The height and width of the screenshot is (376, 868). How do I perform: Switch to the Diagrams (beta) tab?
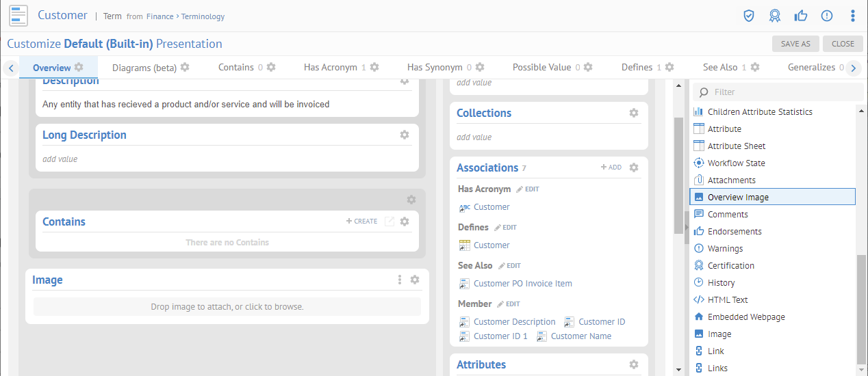coord(144,68)
